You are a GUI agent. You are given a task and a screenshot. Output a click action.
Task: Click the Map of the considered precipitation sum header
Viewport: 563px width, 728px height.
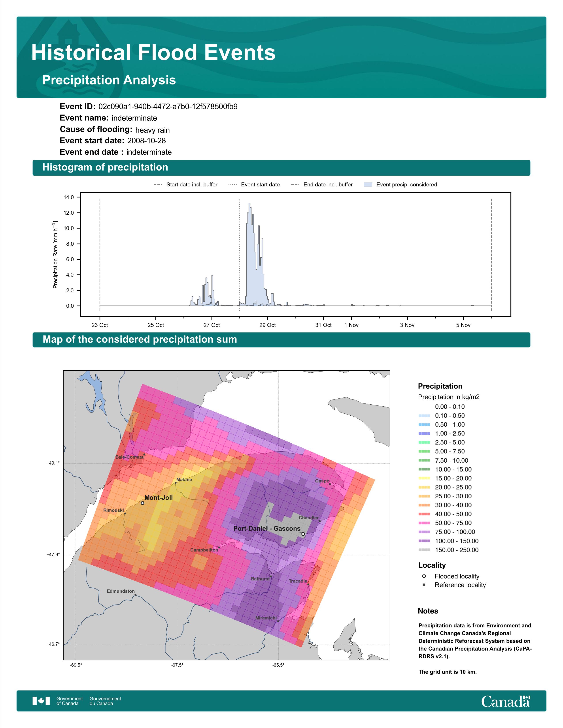[140, 339]
